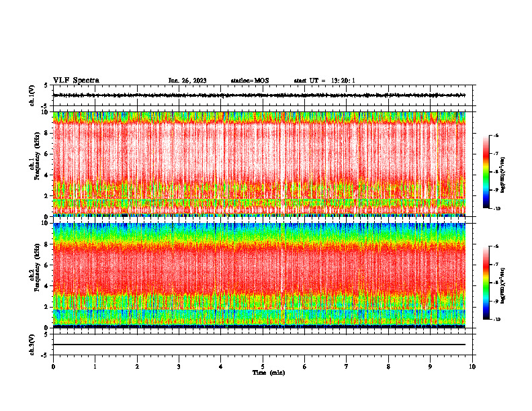
Task: Click the "-5" tick on ch.3(V) axis
Action: [46, 355]
